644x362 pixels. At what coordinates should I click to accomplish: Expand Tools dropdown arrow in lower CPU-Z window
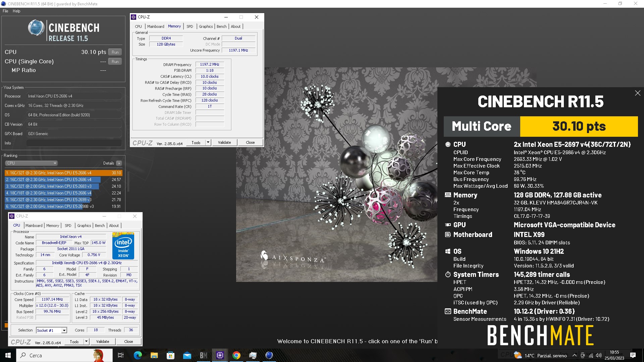[86, 342]
